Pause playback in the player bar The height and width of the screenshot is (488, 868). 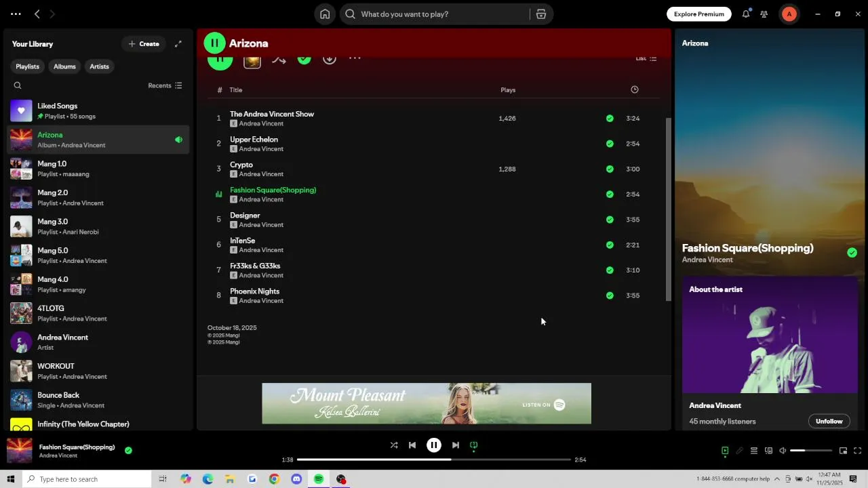[x=434, y=445]
